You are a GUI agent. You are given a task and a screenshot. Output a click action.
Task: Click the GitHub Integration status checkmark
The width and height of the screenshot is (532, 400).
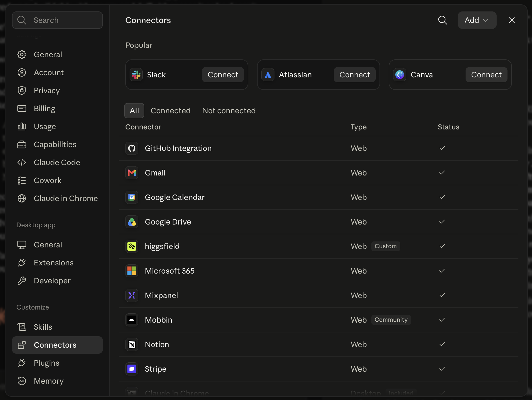pos(442,148)
